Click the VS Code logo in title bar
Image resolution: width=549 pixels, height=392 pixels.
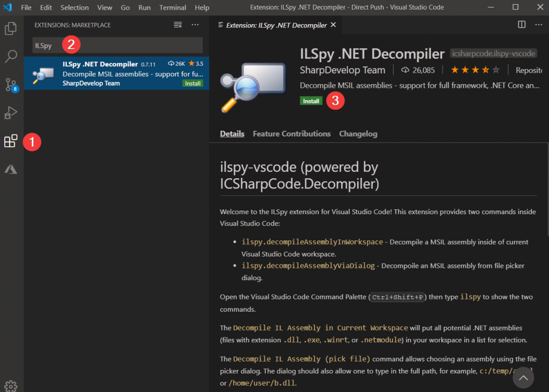point(8,7)
